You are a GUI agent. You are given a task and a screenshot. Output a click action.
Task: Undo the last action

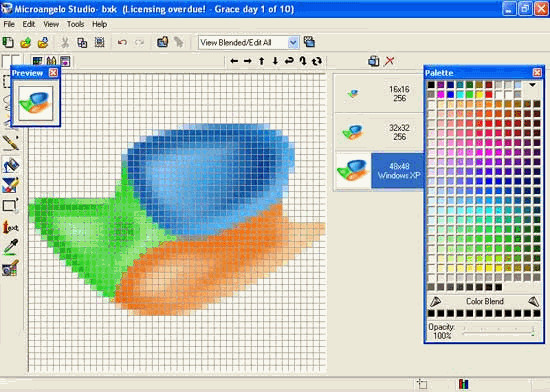[122, 42]
